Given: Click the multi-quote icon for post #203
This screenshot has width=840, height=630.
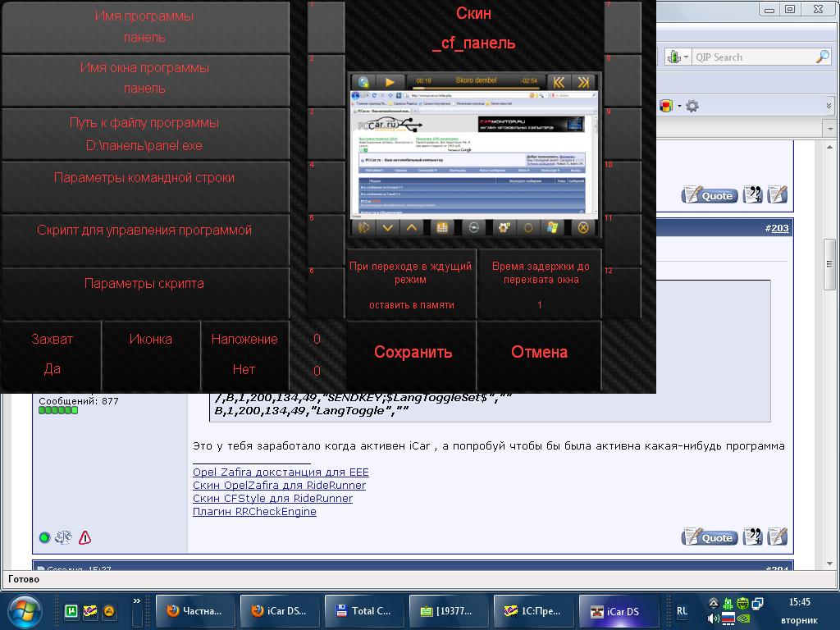Looking at the screenshot, I should pyautogui.click(x=752, y=536).
